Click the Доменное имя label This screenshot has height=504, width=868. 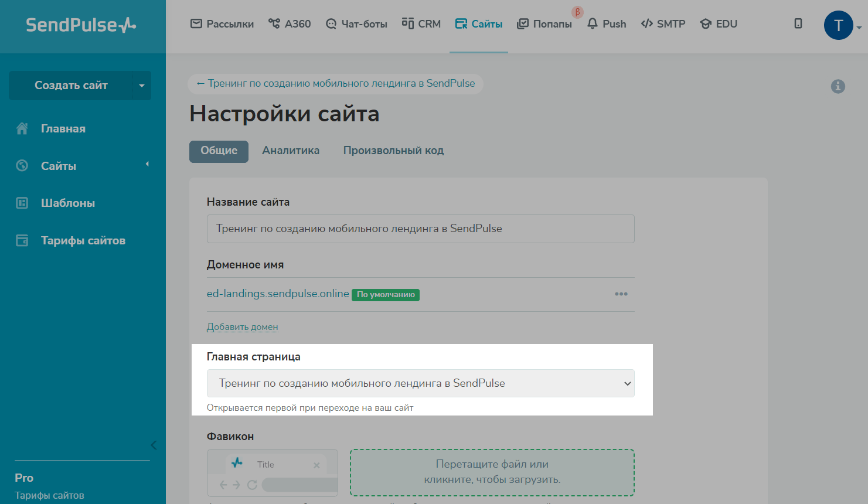point(245,265)
